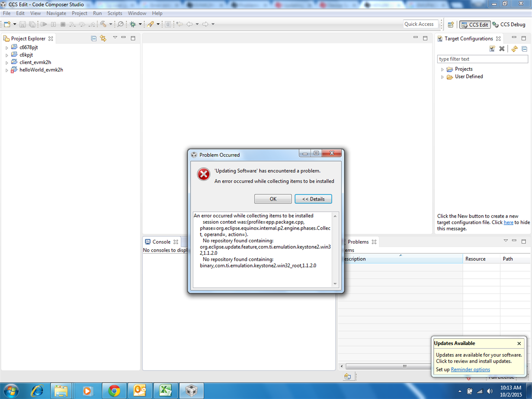Expand the client_evmk2h project
532x399 pixels.
click(x=7, y=63)
